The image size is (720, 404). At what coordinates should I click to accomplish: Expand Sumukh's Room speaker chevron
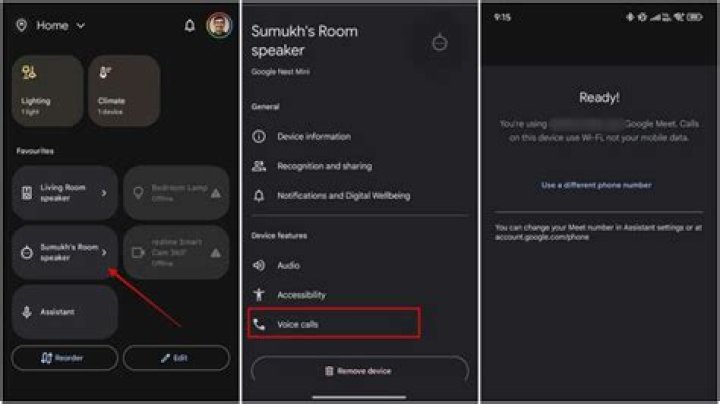[104, 252]
